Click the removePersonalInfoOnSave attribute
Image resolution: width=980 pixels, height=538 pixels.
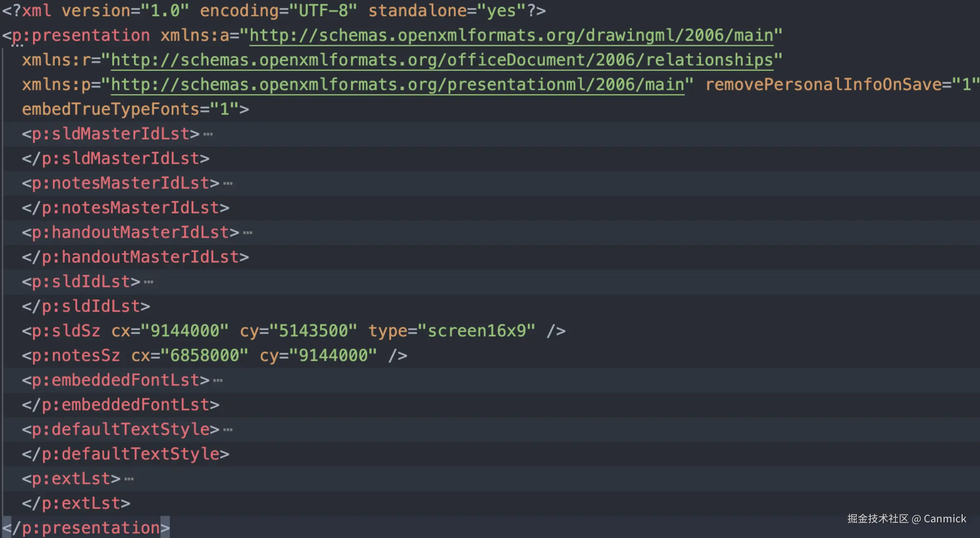coord(823,85)
